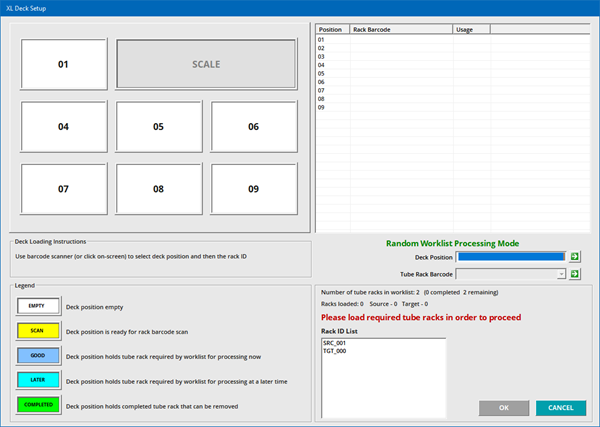Click the Number of tube racks in worklist text
This screenshot has height=427, width=600.
pos(409,292)
